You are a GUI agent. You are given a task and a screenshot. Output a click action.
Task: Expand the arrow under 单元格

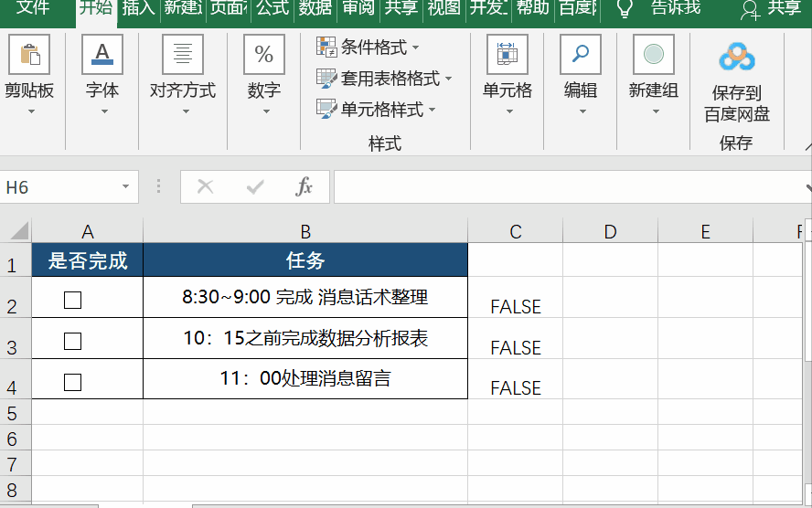pyautogui.click(x=509, y=111)
